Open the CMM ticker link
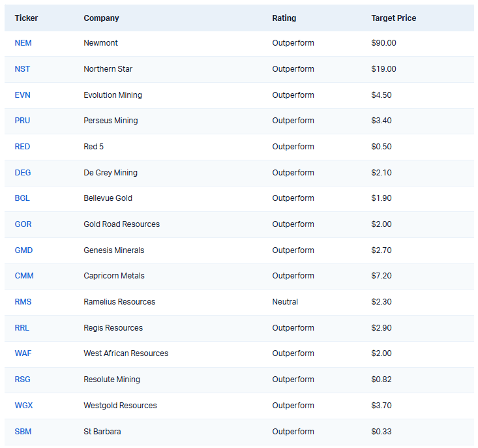Image resolution: width=478 pixels, height=448 pixels. 24,276
